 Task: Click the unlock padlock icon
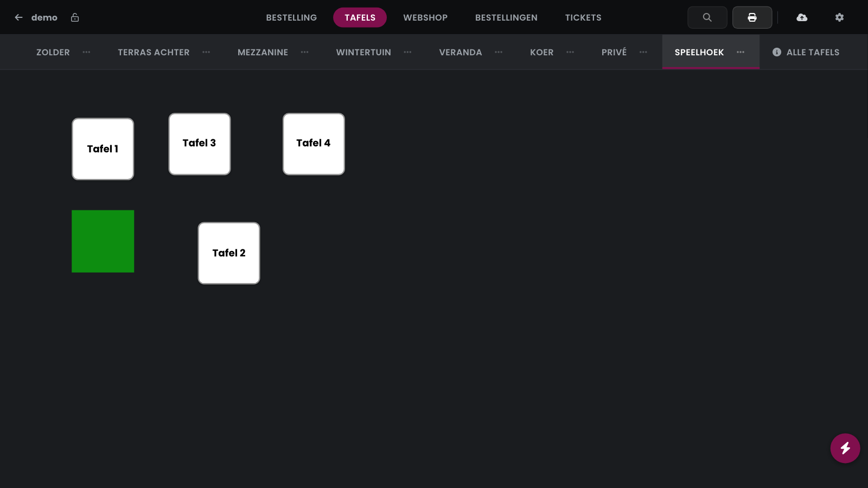click(75, 17)
